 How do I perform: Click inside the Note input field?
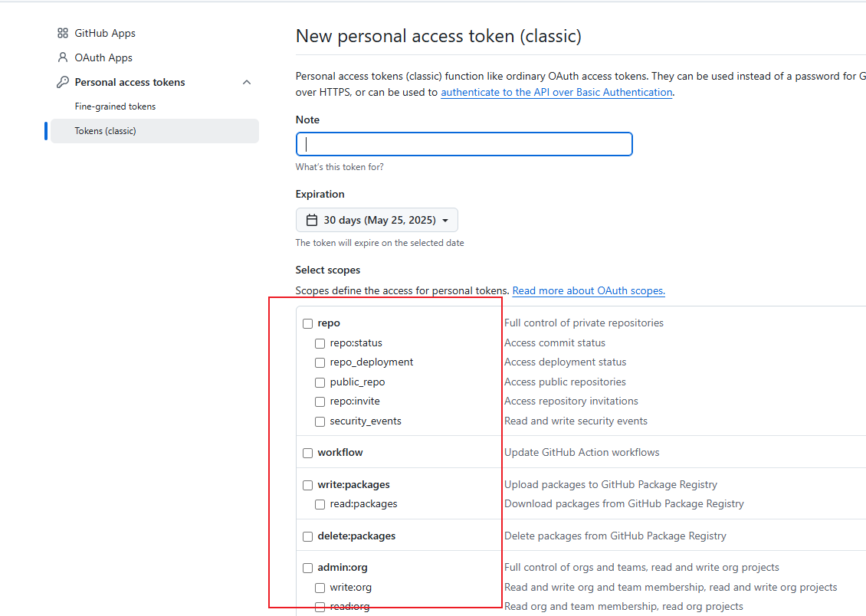tap(464, 144)
